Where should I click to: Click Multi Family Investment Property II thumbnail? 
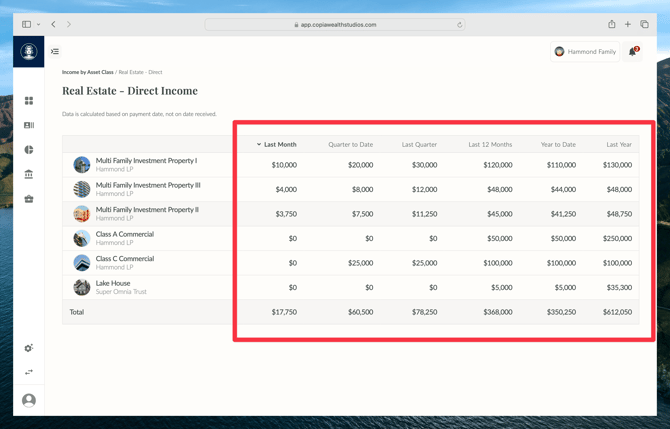82,214
